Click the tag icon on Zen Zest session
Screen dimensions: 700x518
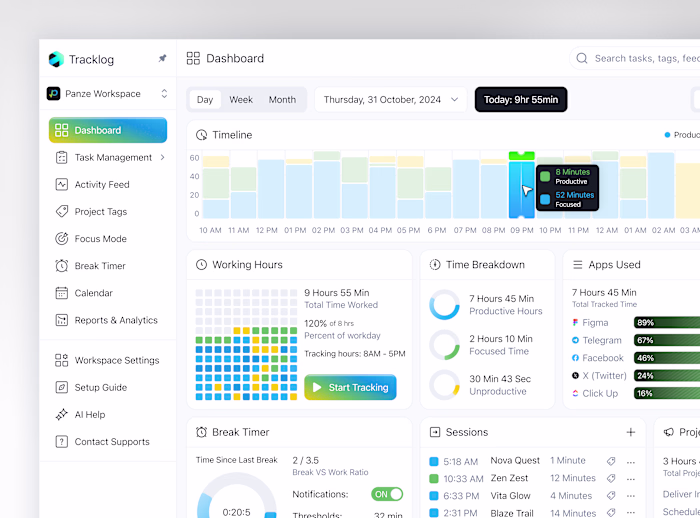tap(611, 478)
